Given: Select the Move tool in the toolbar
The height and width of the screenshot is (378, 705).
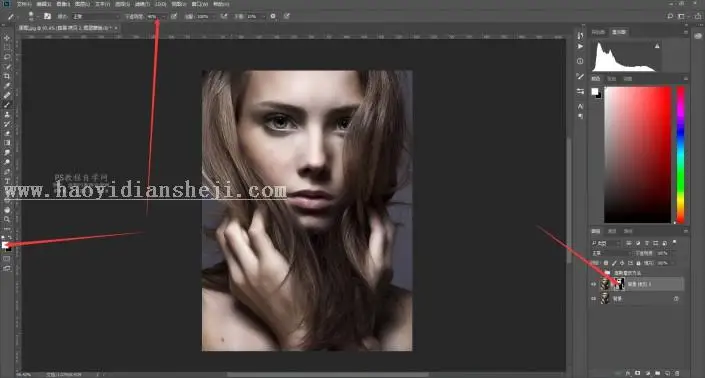Looking at the screenshot, I should pos(7,38).
